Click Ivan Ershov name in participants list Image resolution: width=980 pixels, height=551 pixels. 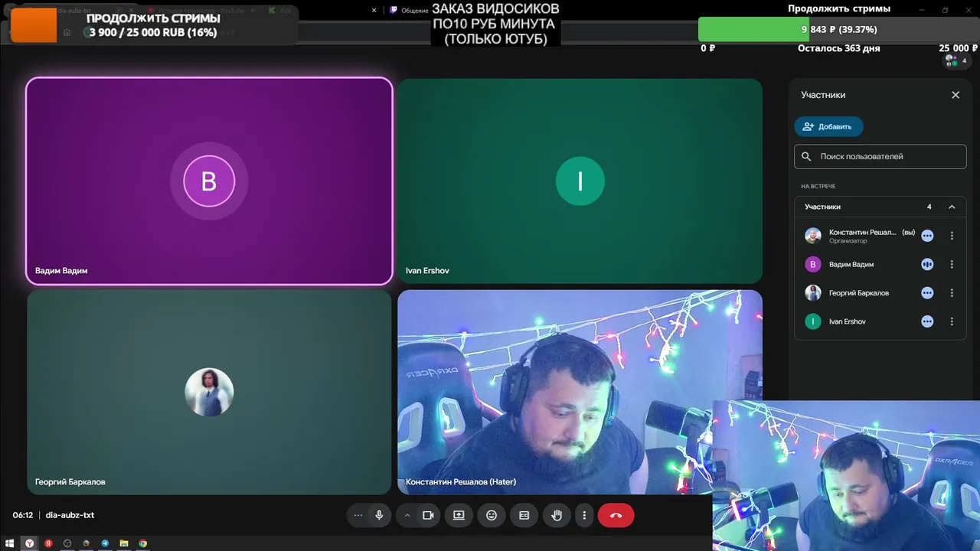point(848,321)
